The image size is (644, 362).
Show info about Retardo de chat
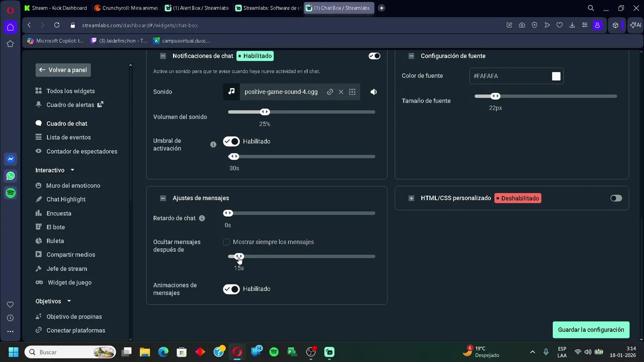(x=202, y=218)
